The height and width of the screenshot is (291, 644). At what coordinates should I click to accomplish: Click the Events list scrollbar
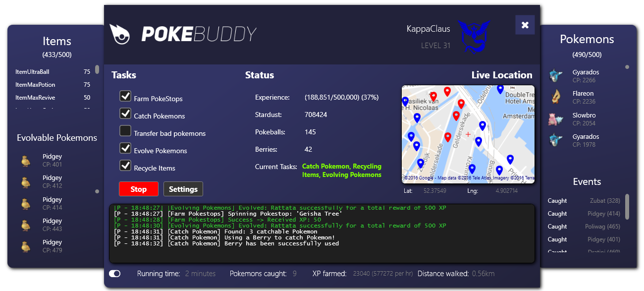coord(627,206)
